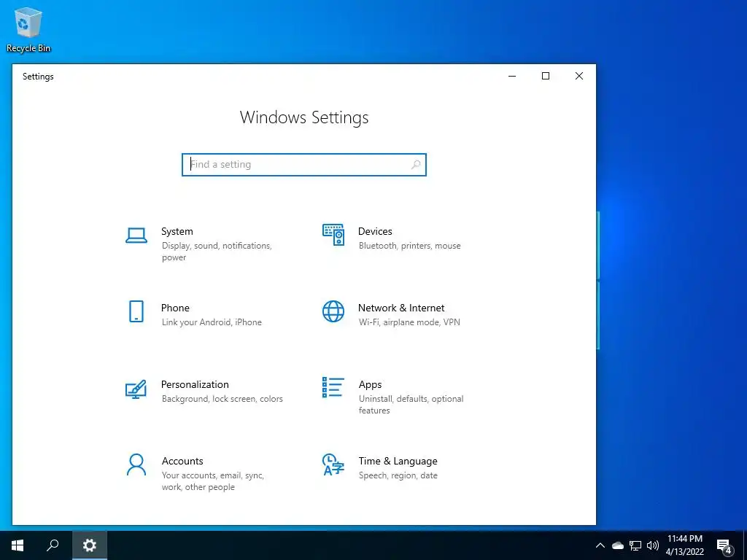This screenshot has width=747, height=560.
Task: Click 'Speech, region, date' description
Action: pyautogui.click(x=398, y=475)
